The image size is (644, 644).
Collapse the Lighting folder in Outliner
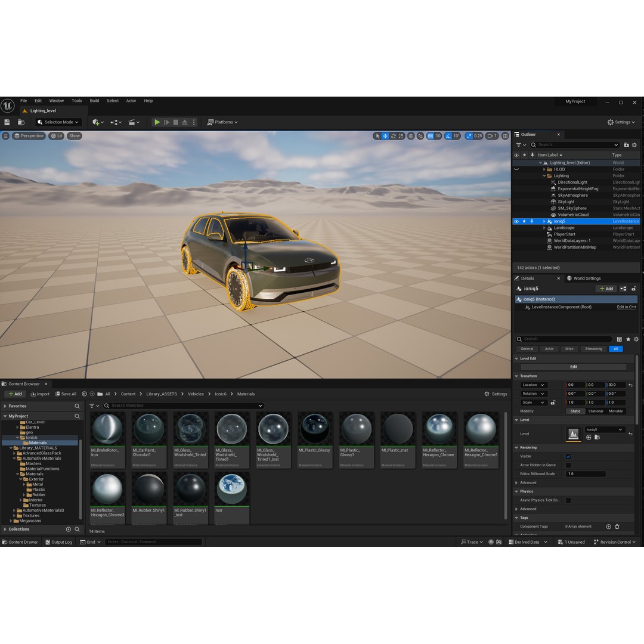point(544,176)
